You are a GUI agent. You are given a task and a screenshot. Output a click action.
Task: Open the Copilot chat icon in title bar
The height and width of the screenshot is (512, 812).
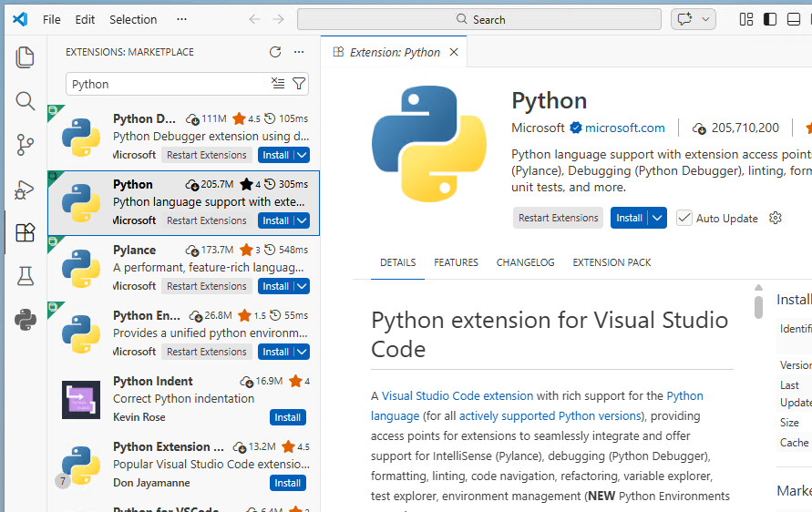tap(685, 20)
